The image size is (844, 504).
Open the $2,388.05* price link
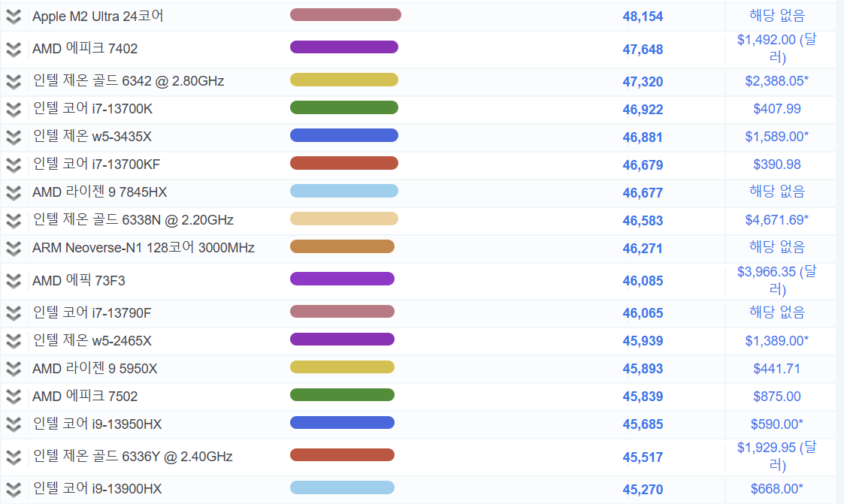pyautogui.click(x=776, y=81)
